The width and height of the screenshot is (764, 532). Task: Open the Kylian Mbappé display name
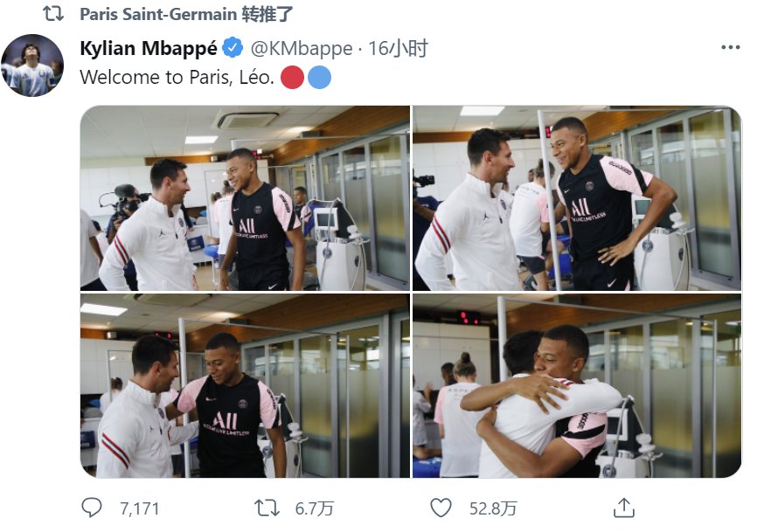pyautogui.click(x=148, y=48)
